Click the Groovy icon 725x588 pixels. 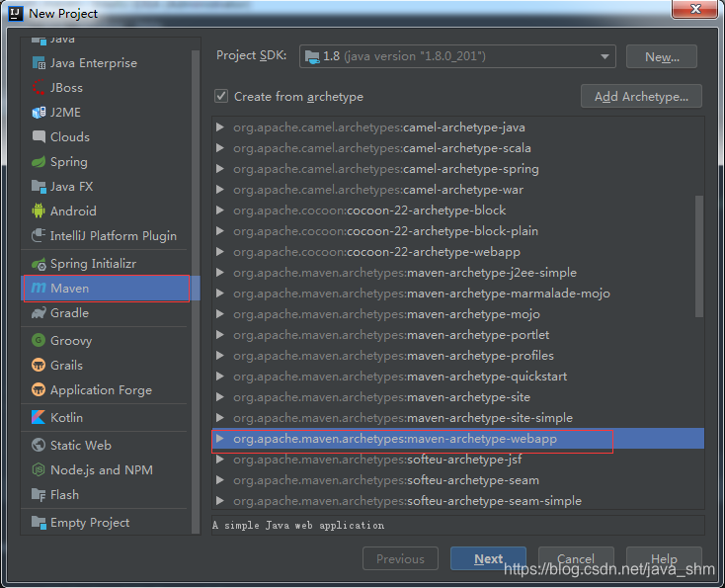(39, 341)
